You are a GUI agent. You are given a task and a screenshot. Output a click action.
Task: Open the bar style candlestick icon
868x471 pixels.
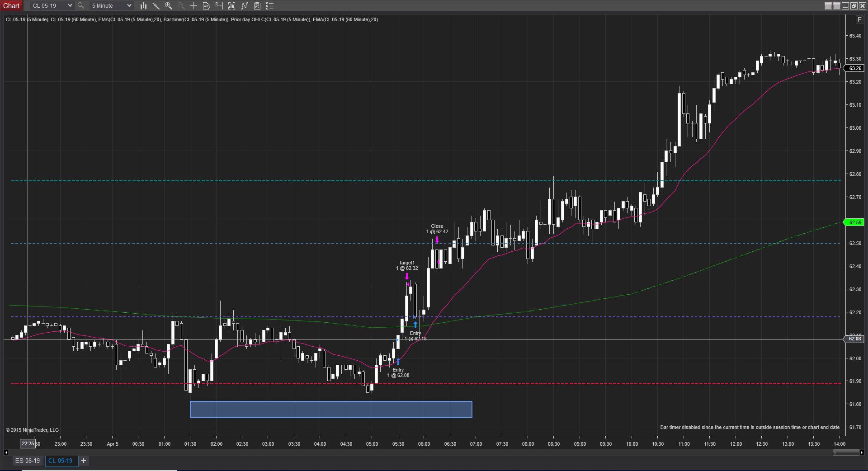143,6
